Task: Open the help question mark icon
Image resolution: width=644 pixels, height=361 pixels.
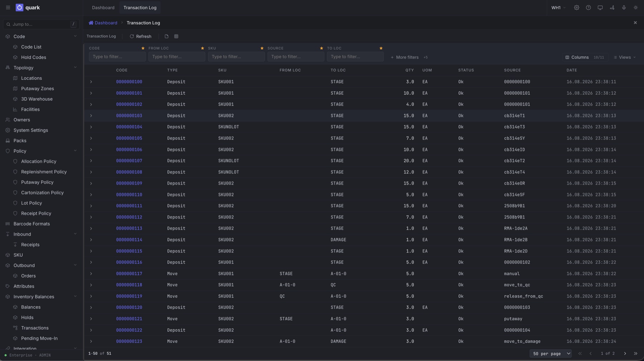Action: click(588, 8)
